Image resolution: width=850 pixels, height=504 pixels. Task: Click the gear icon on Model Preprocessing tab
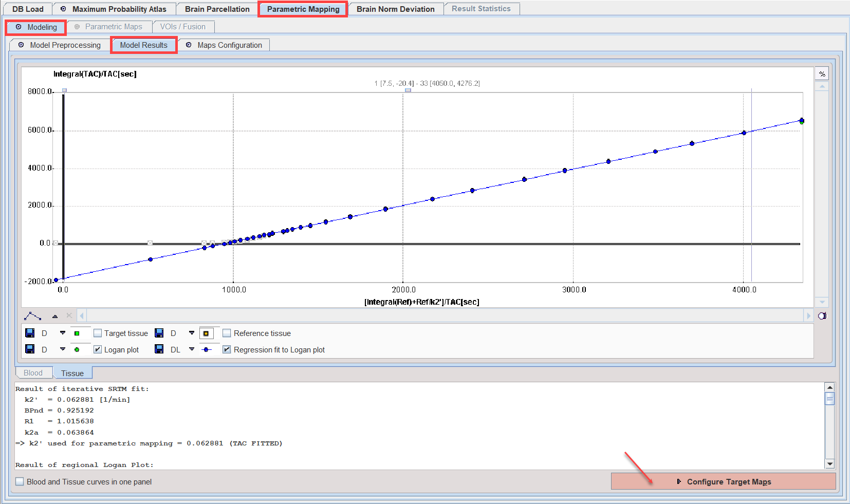(x=21, y=45)
